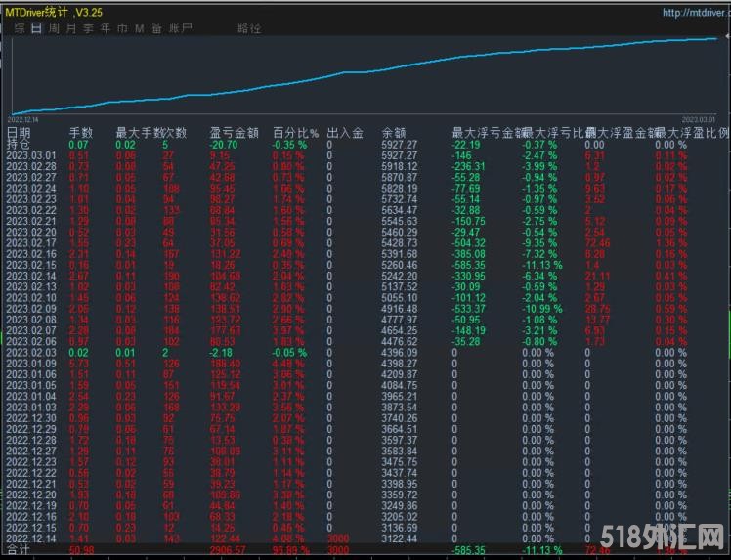Image resolution: width=731 pixels, height=560 pixels.
Task: Click the 5428.73 balance value
Action: pos(399,243)
